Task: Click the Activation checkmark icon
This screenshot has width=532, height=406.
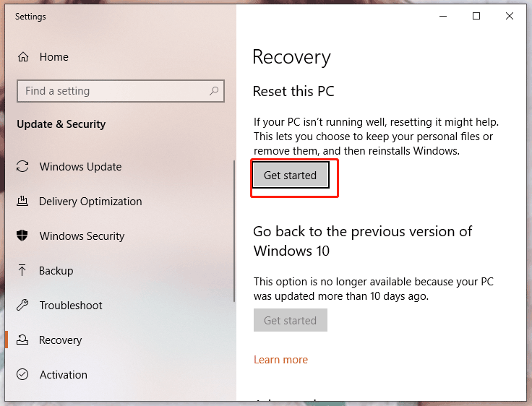Action: [x=22, y=375]
